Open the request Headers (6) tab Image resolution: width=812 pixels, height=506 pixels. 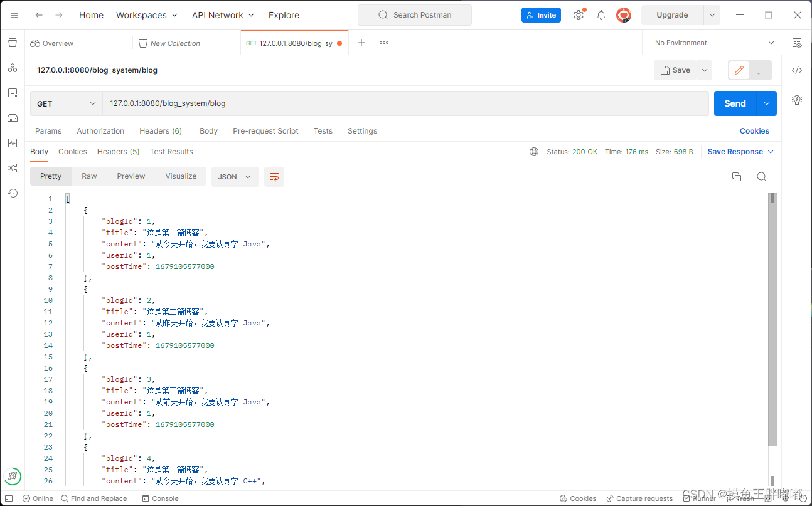pos(161,131)
